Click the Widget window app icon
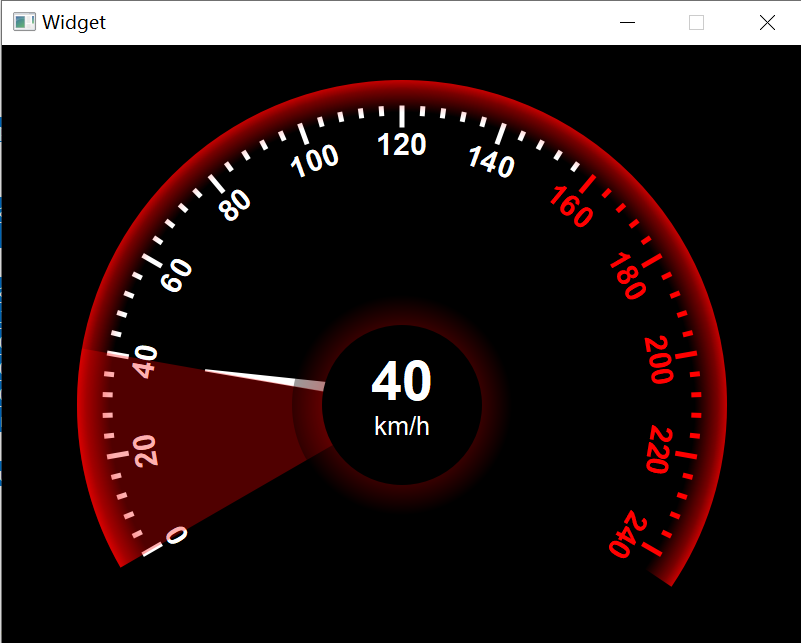801x643 pixels. tap(24, 22)
